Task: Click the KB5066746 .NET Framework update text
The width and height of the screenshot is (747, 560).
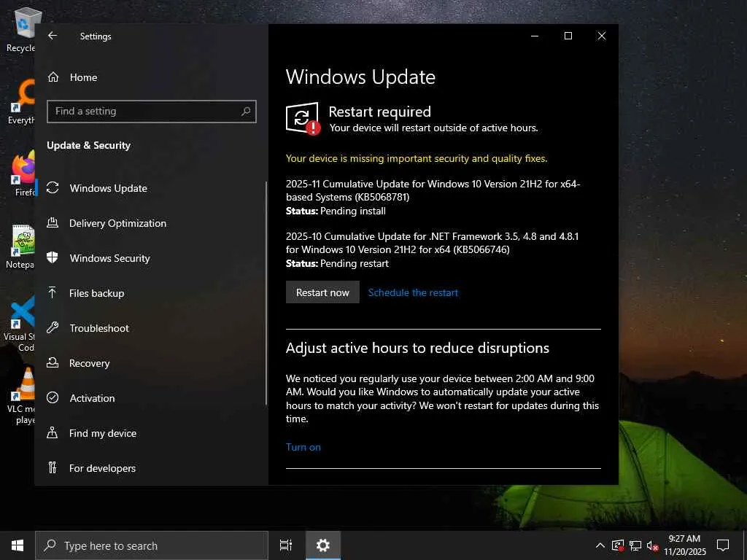Action: pos(432,242)
